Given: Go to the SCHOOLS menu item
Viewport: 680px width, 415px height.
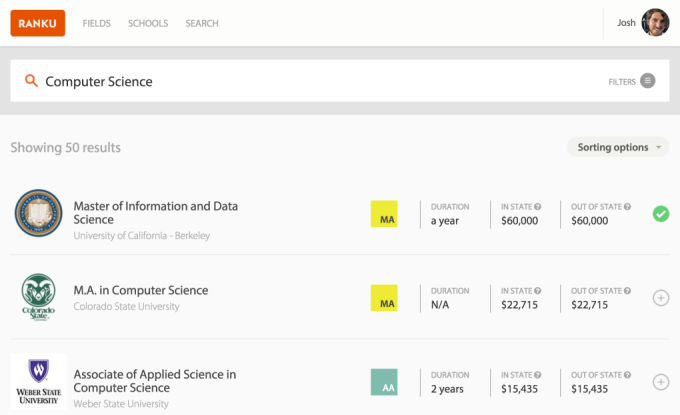Looking at the screenshot, I should pos(148,23).
